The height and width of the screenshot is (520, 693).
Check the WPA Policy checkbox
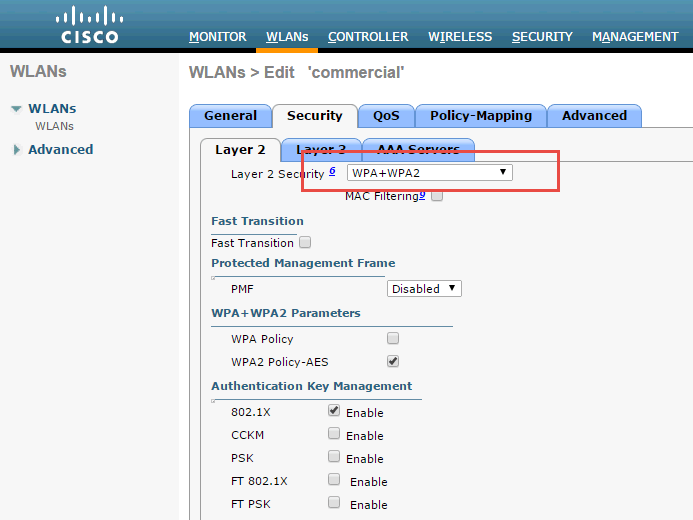tap(393, 338)
